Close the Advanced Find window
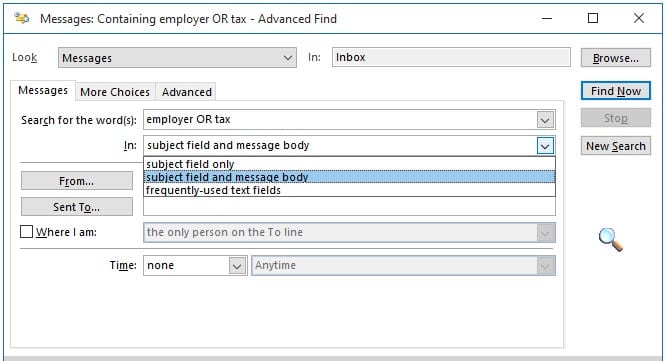 pos(638,18)
